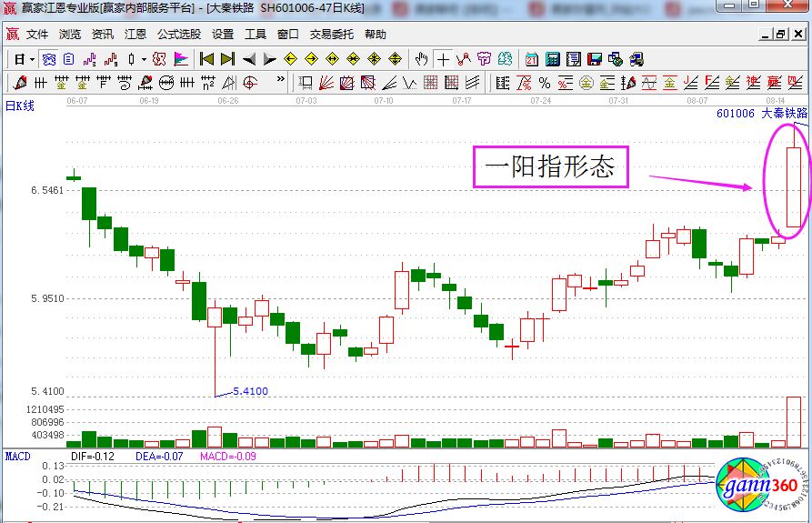Click the 日K线 chart label
Screen dimensions: 812x523
(19, 106)
